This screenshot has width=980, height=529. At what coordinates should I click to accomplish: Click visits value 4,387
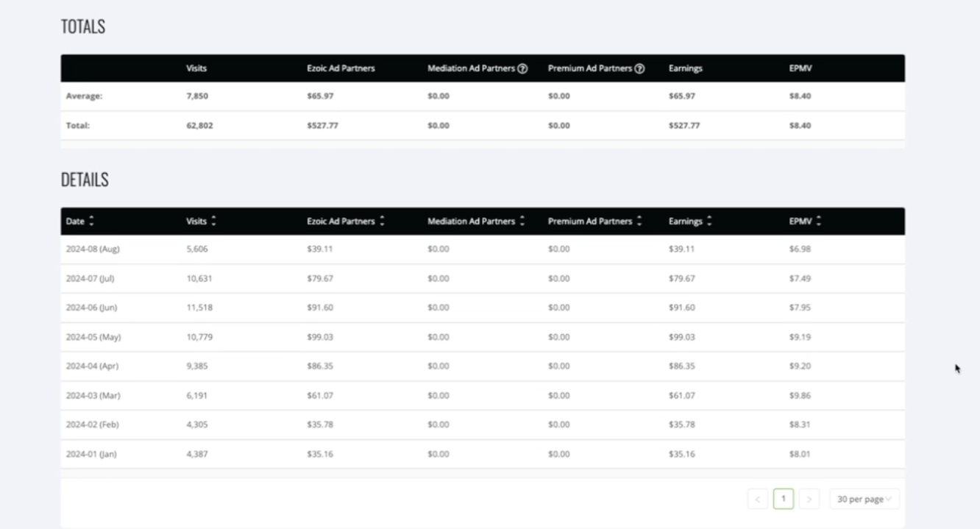point(197,454)
